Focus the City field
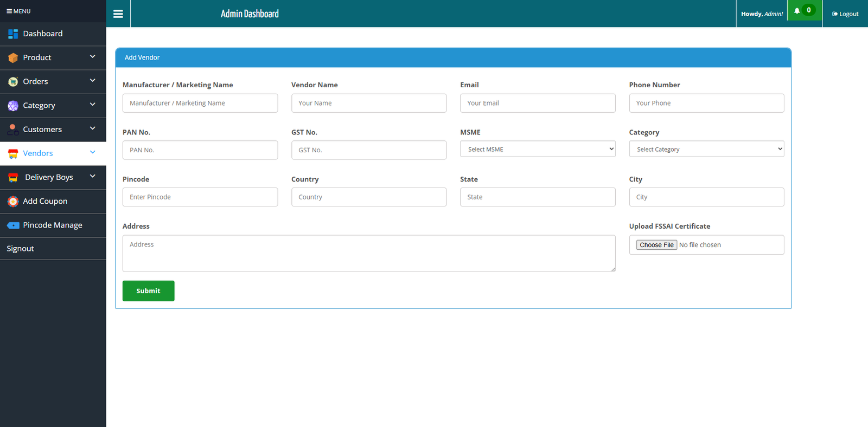Image resolution: width=868 pixels, height=427 pixels. [706, 197]
